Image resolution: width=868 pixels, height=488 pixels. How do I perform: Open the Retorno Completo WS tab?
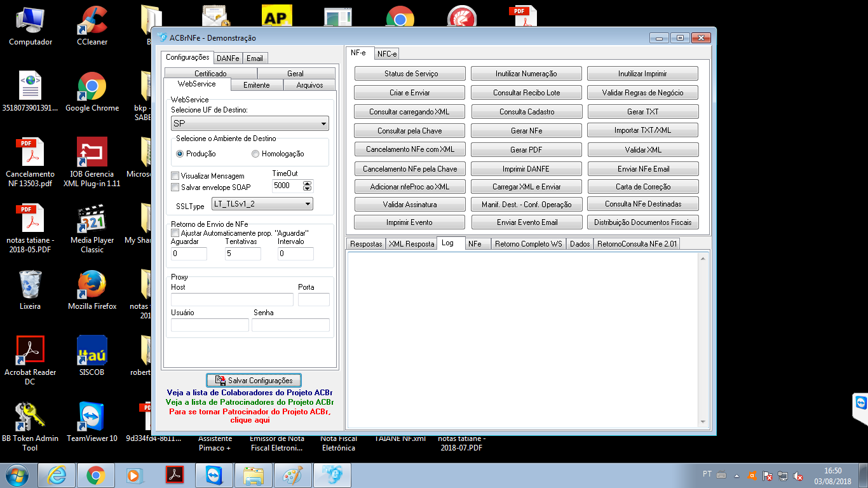529,243
